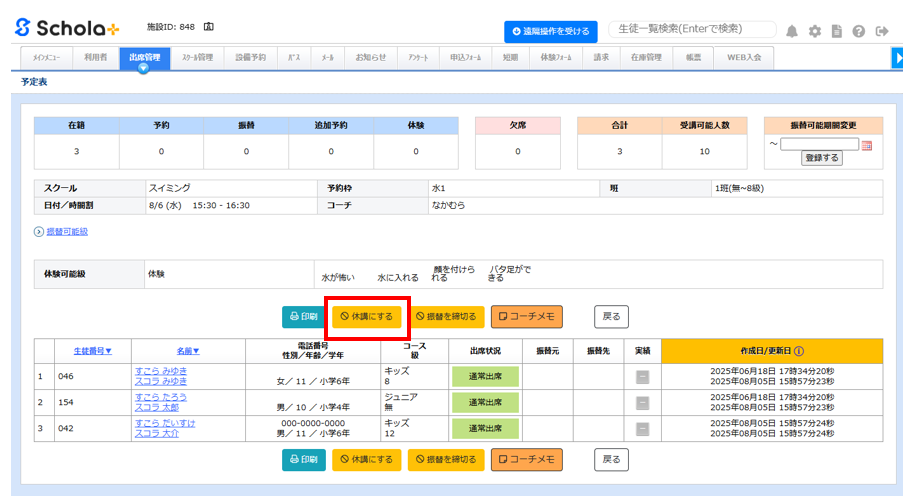Click the upper 振替を締切る button
Screen dimensions: 914x500
pos(446,316)
